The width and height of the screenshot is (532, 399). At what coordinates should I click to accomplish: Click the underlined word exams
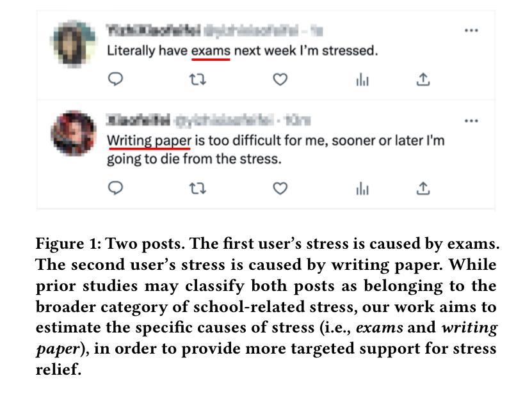tap(211, 51)
